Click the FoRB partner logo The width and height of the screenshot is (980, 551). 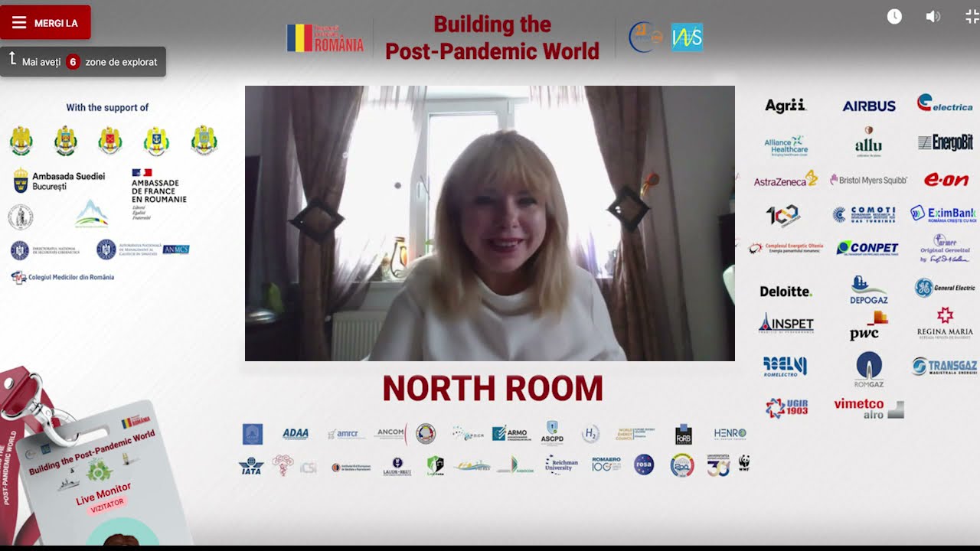(684, 434)
